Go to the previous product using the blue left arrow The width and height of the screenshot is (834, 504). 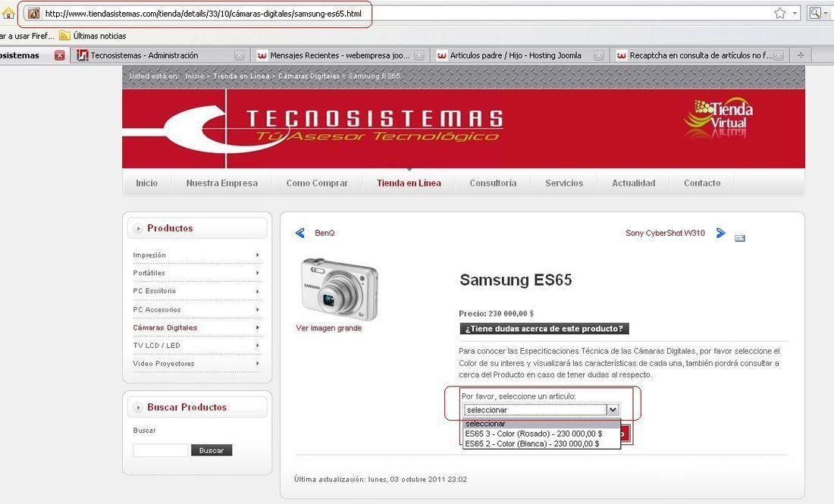click(300, 233)
